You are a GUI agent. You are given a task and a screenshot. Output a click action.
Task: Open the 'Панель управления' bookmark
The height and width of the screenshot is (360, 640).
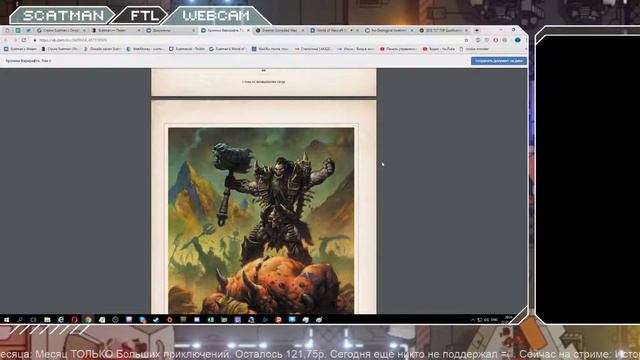(398, 49)
